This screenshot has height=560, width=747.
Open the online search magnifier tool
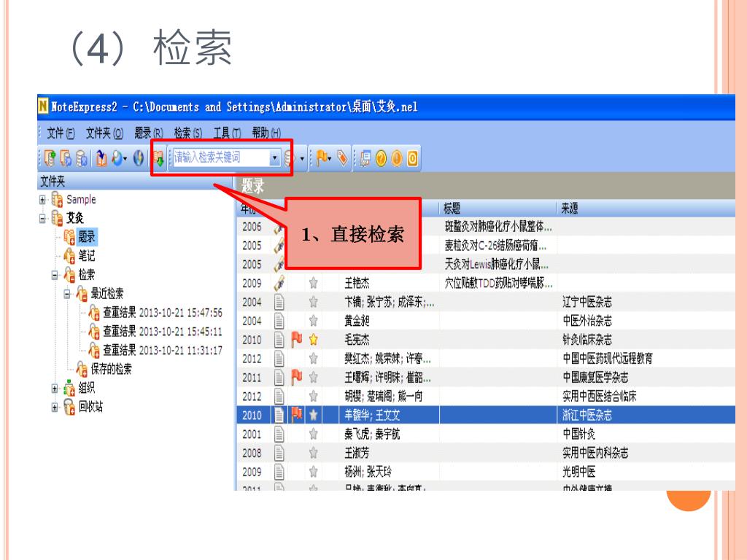tap(117, 158)
